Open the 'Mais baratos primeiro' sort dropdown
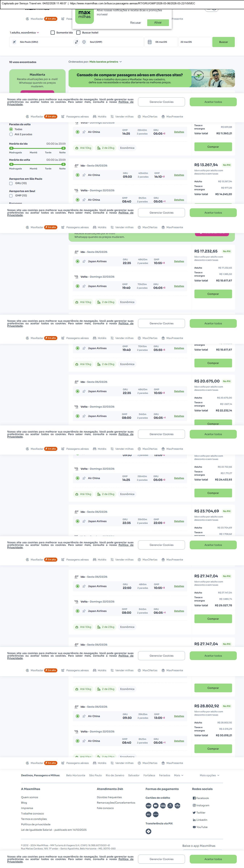The image size is (244, 868). 105,62
